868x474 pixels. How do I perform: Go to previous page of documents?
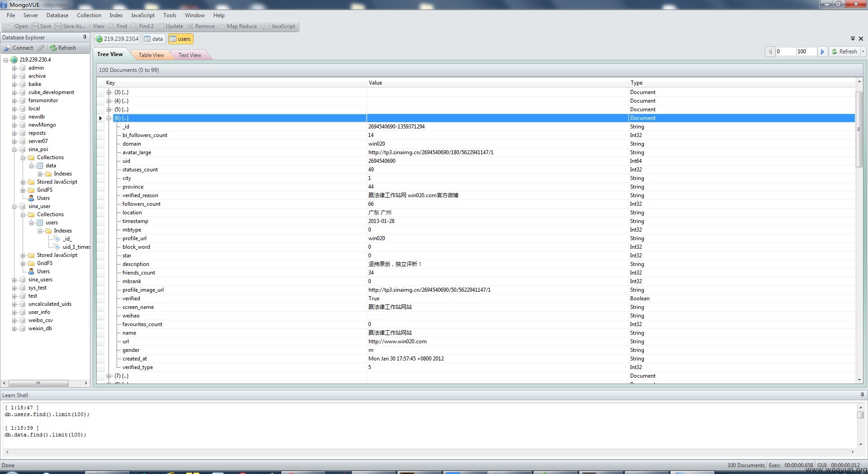point(770,52)
